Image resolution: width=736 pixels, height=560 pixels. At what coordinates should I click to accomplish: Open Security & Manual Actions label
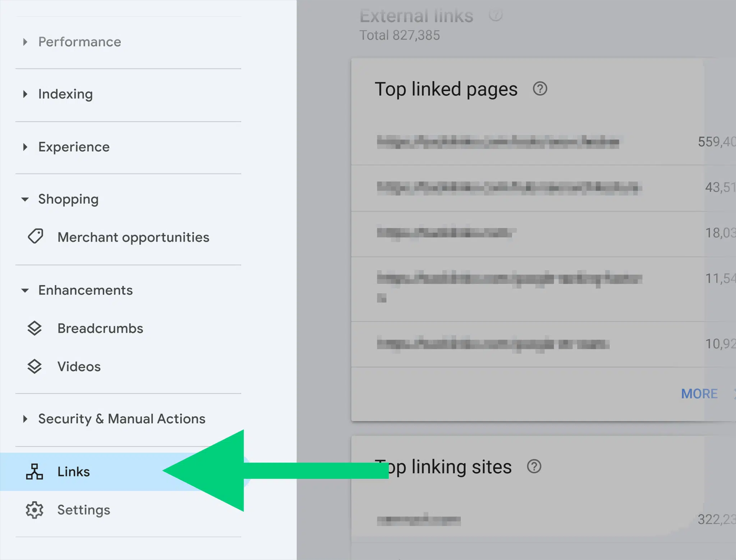(122, 419)
